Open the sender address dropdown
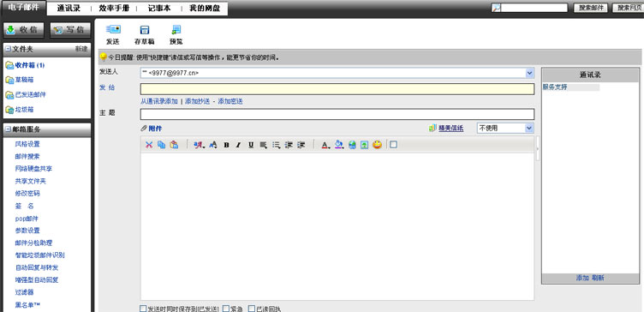The width and height of the screenshot is (644, 312). (529, 73)
